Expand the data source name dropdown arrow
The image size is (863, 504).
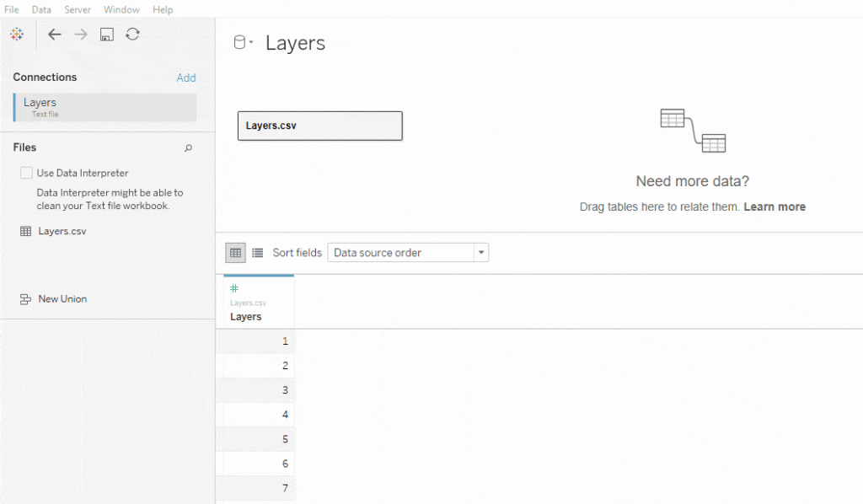coord(253,40)
